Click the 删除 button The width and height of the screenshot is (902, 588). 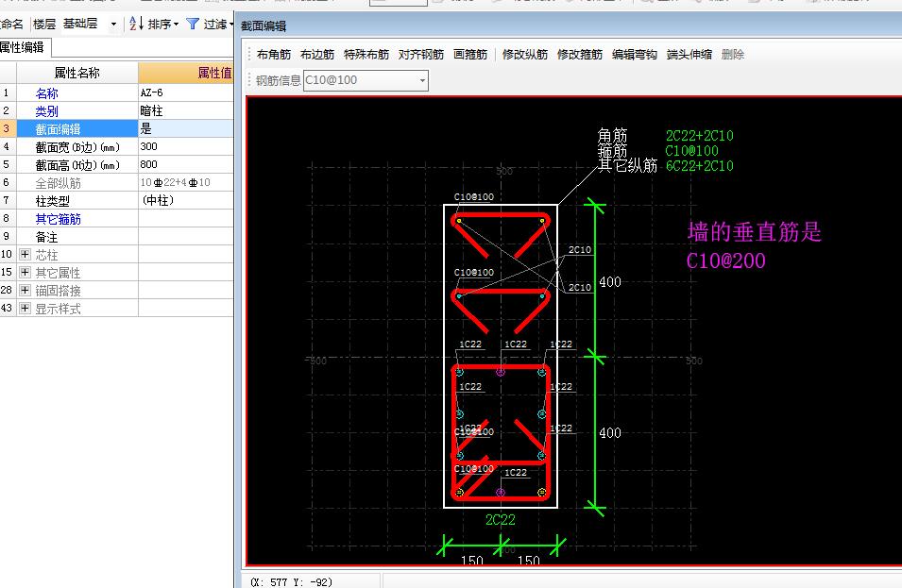[733, 55]
